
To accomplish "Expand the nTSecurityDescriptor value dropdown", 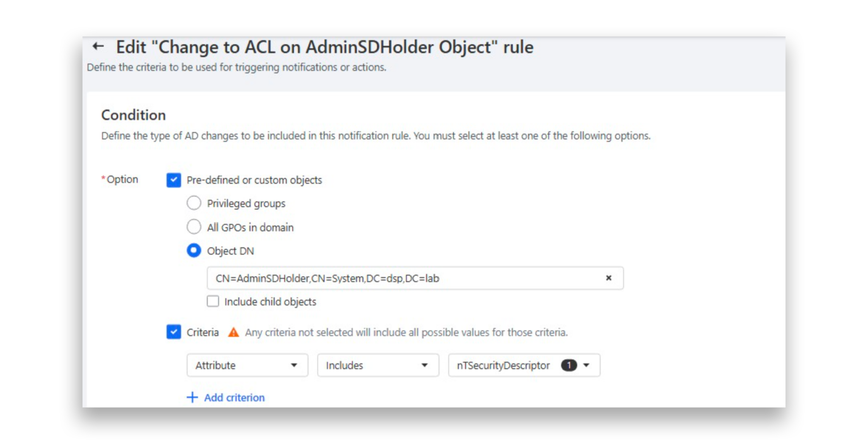I will 587,365.
